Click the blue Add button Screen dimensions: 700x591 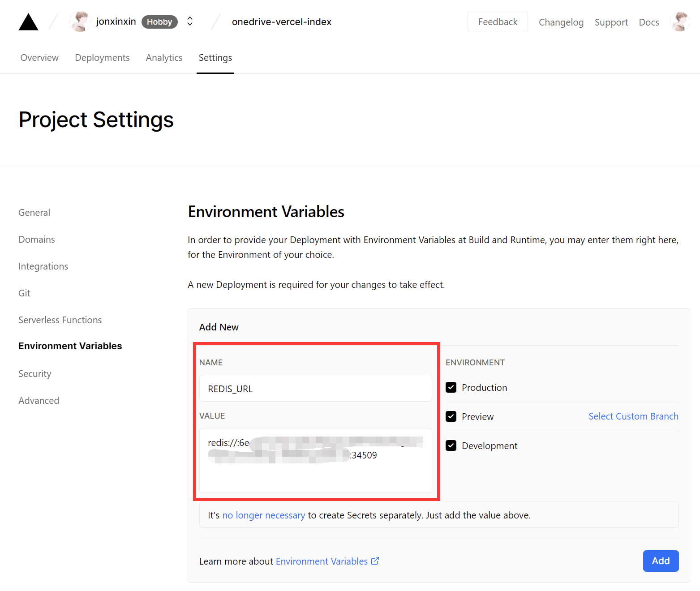(661, 561)
